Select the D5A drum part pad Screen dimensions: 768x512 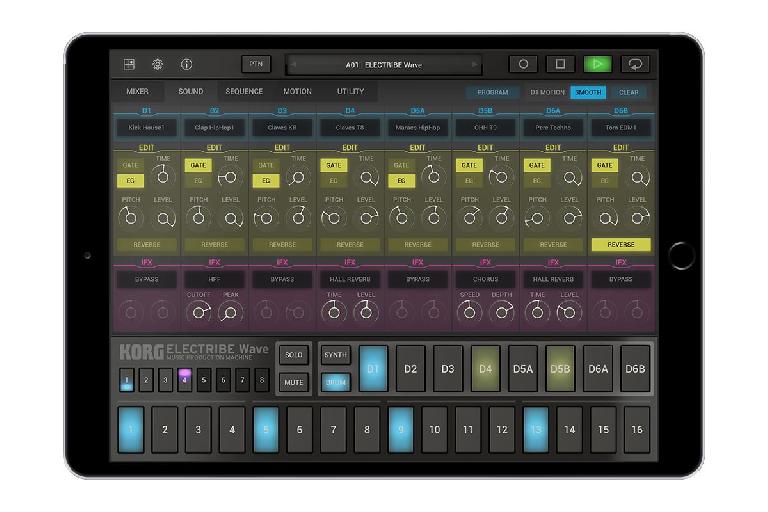(523, 369)
